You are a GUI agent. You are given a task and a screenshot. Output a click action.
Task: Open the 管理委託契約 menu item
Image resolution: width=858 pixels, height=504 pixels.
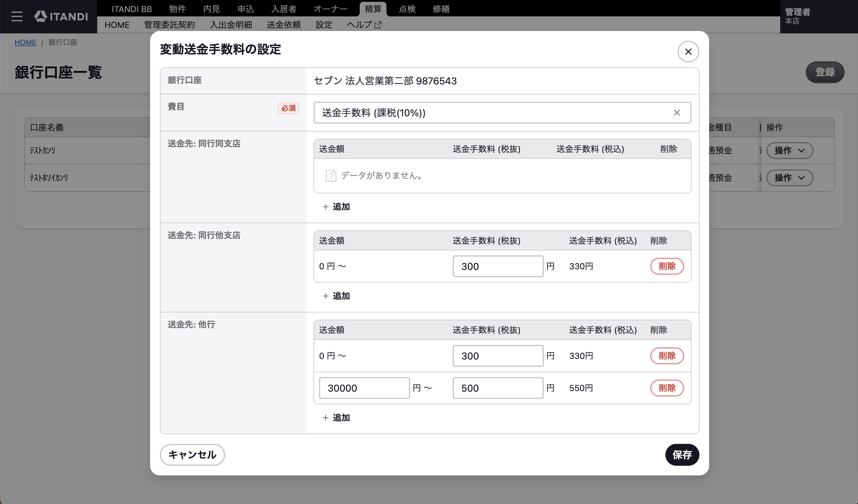pos(170,25)
